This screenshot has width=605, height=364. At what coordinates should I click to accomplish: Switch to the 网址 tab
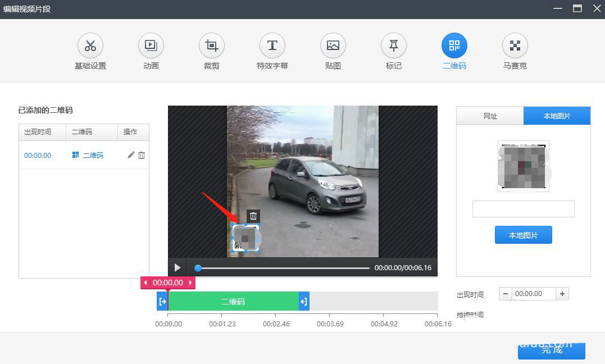click(490, 116)
